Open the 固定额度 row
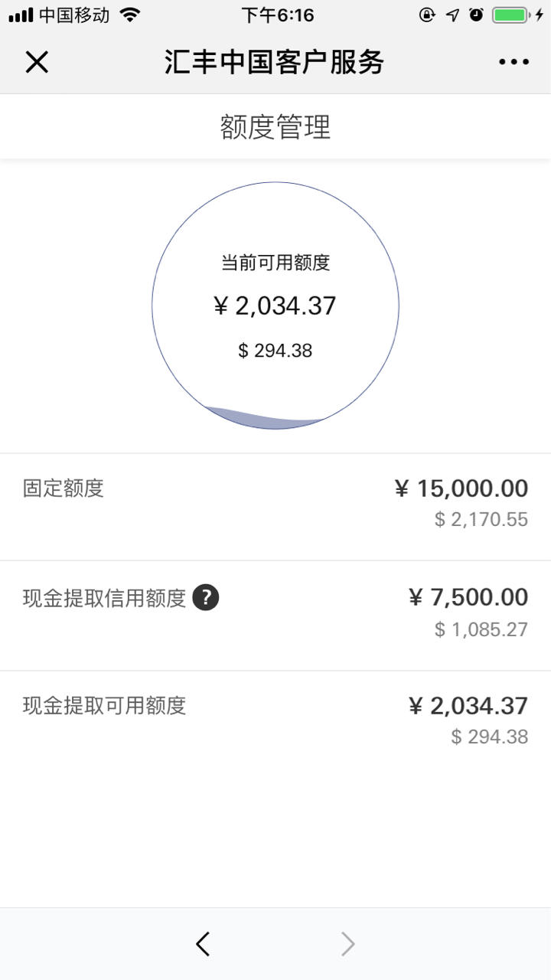551x980 pixels. pyautogui.click(x=275, y=506)
